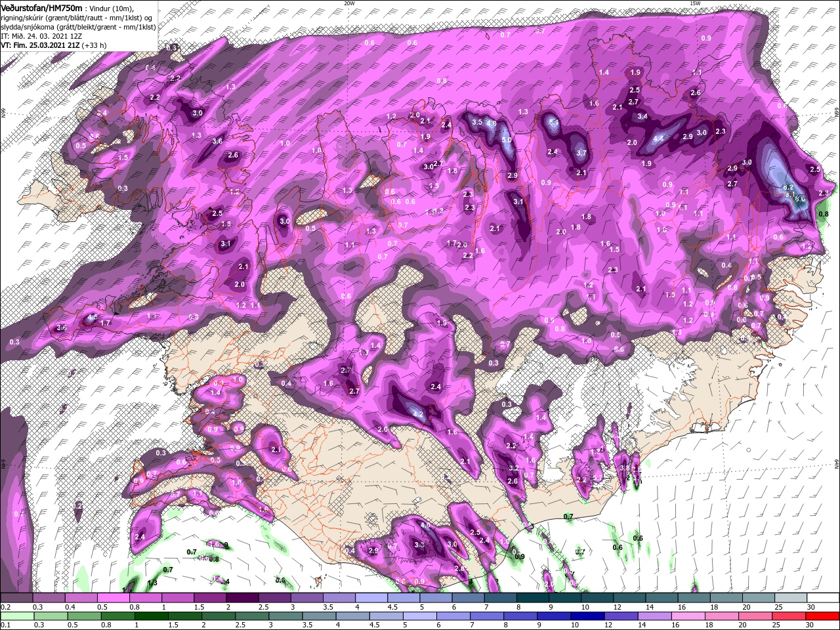Click the 4.2 precipitation value on the map
The height and width of the screenshot is (630, 840).
pyautogui.click(x=418, y=414)
